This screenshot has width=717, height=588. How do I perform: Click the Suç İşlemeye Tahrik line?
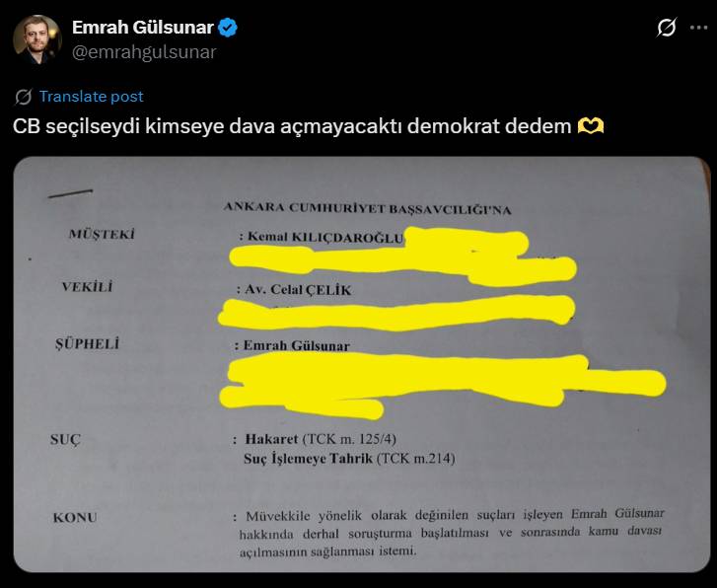click(349, 459)
